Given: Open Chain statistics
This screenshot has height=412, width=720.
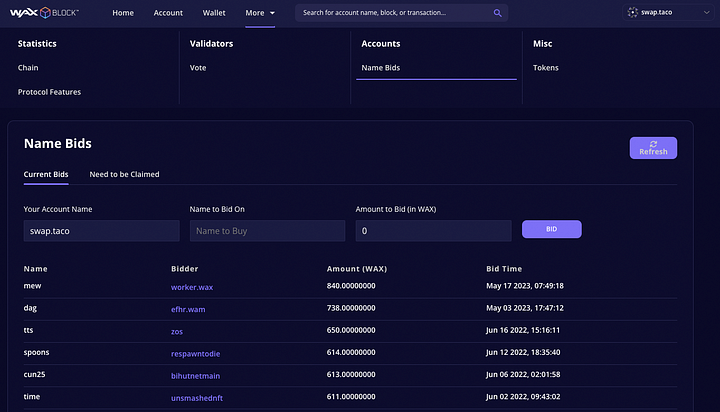Looking at the screenshot, I should tap(28, 68).
